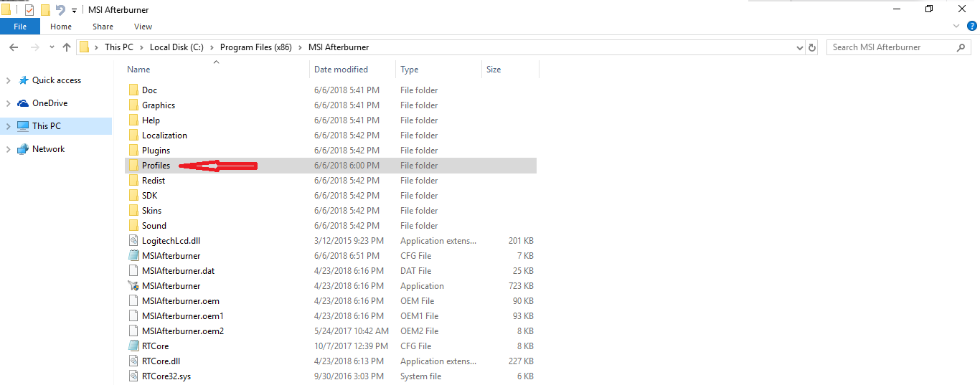This screenshot has height=385, width=980.
Task: Click the Up arrow navigation icon
Action: [x=67, y=47]
